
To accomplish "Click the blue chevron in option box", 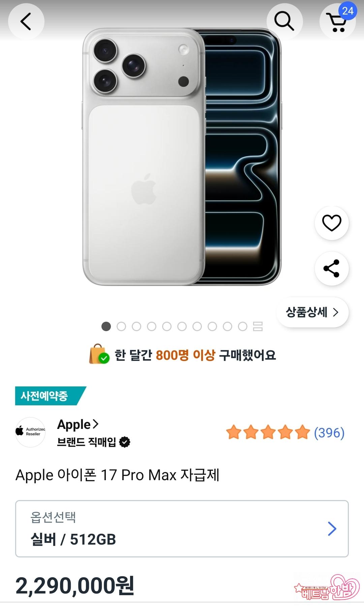I will click(x=332, y=528).
